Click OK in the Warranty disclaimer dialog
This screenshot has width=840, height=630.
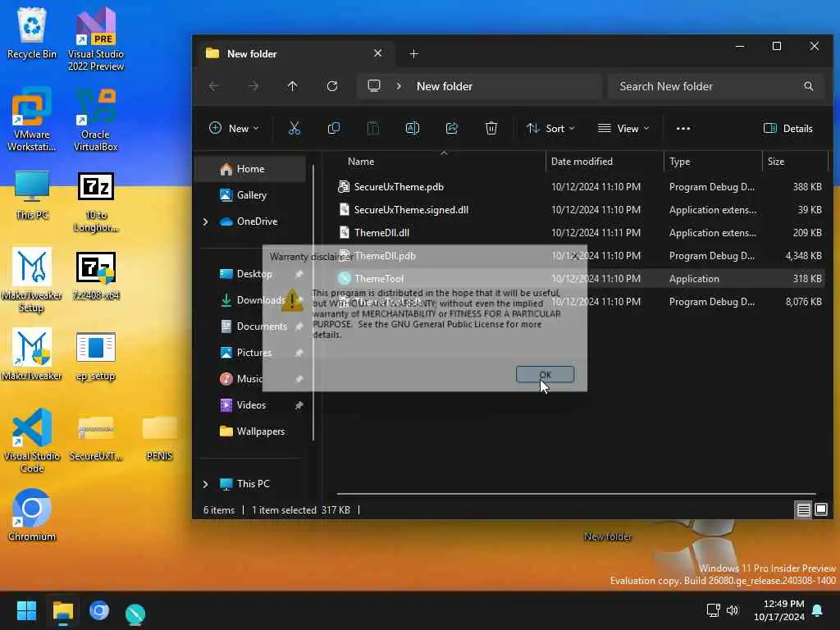pyautogui.click(x=545, y=374)
